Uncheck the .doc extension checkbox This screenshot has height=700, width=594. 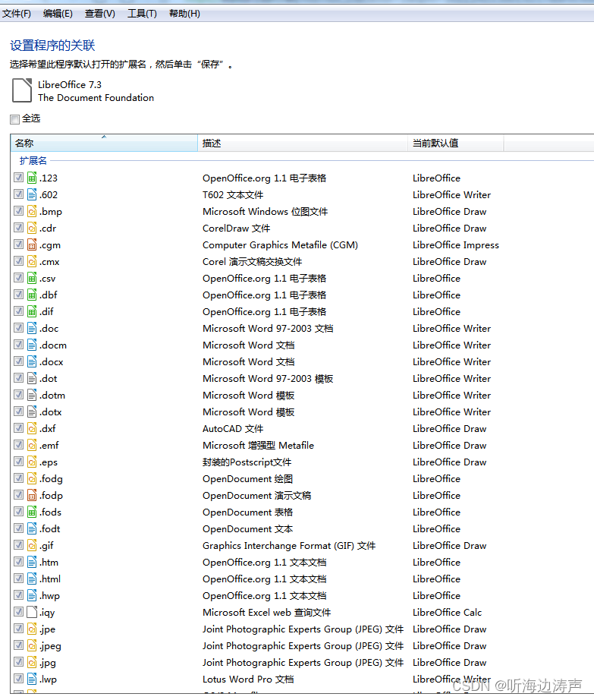tap(18, 328)
